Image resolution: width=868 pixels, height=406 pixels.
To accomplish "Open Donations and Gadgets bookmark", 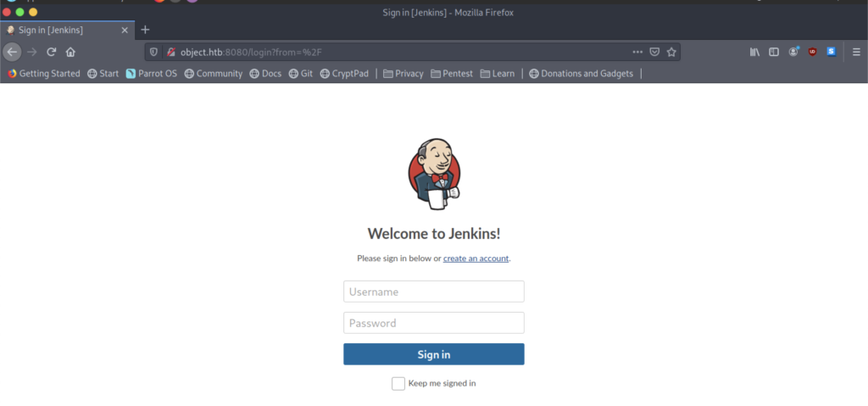I will [x=581, y=74].
